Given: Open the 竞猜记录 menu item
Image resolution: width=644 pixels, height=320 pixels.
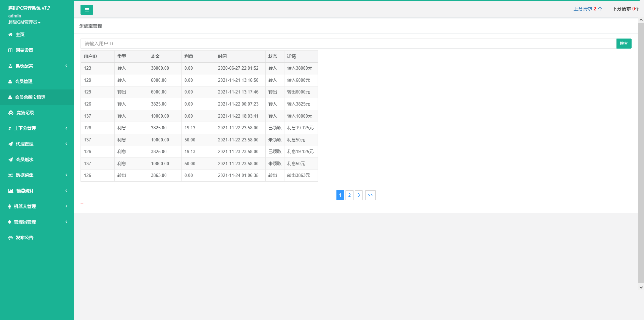Looking at the screenshot, I should point(37,113).
